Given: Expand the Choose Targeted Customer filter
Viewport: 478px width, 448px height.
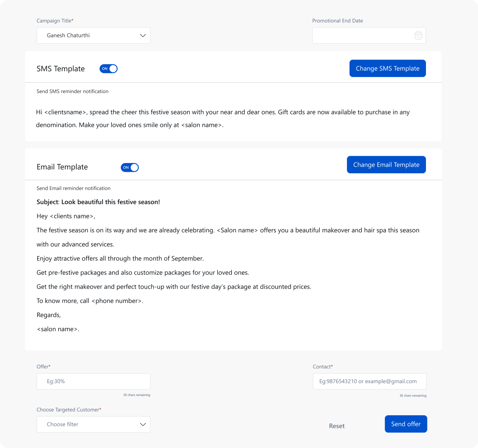Looking at the screenshot, I should click(x=93, y=424).
